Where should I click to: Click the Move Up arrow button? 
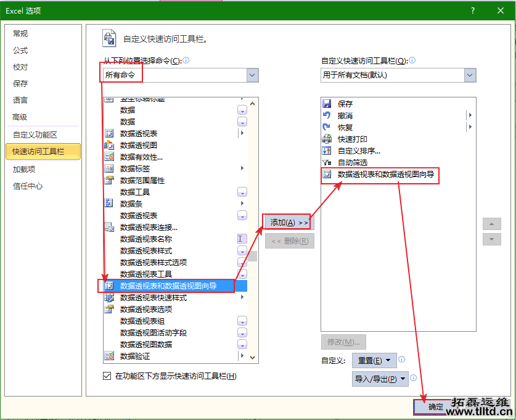tap(491, 224)
